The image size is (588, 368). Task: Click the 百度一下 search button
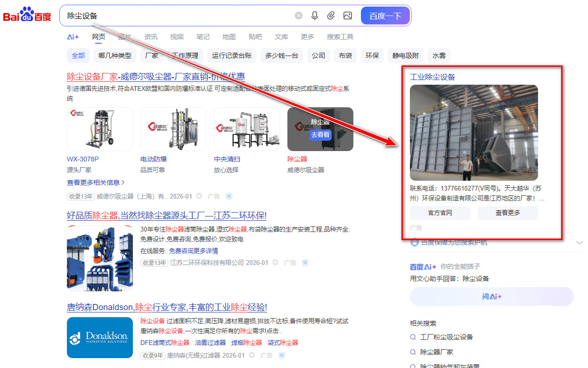pos(385,15)
